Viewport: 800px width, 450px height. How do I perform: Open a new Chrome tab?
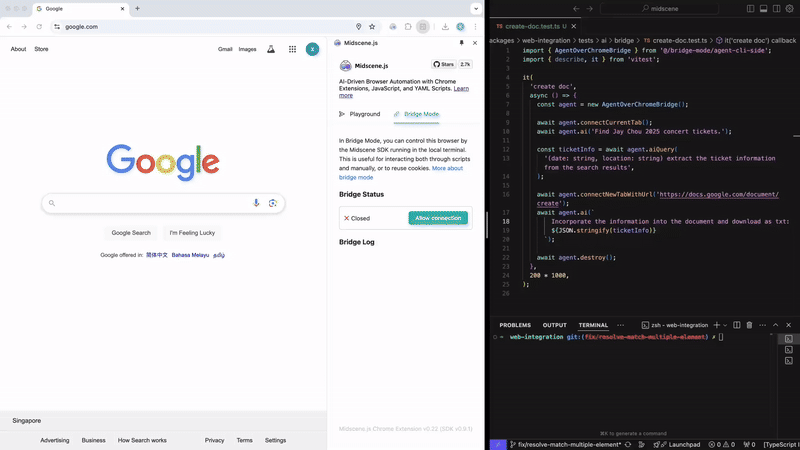coord(137,9)
